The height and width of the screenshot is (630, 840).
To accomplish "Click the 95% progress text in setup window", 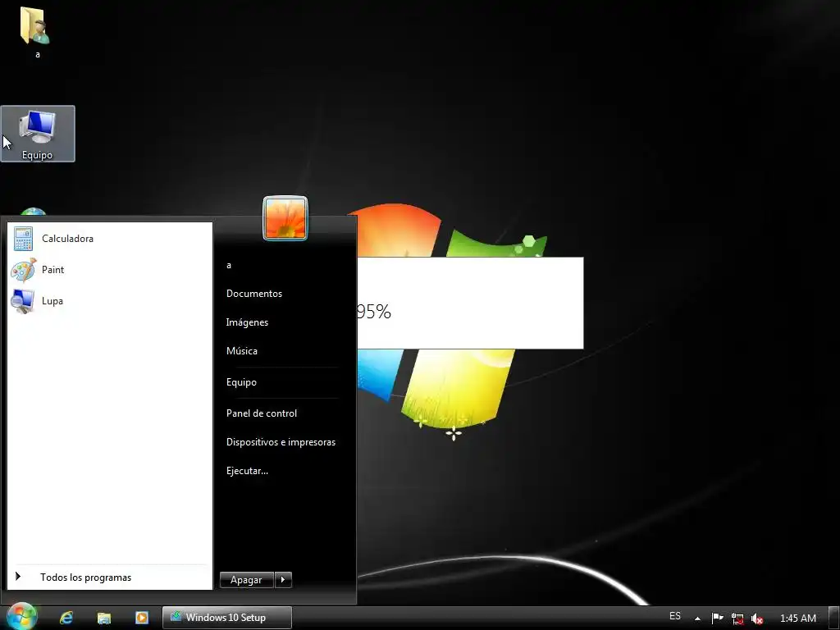I will (374, 311).
